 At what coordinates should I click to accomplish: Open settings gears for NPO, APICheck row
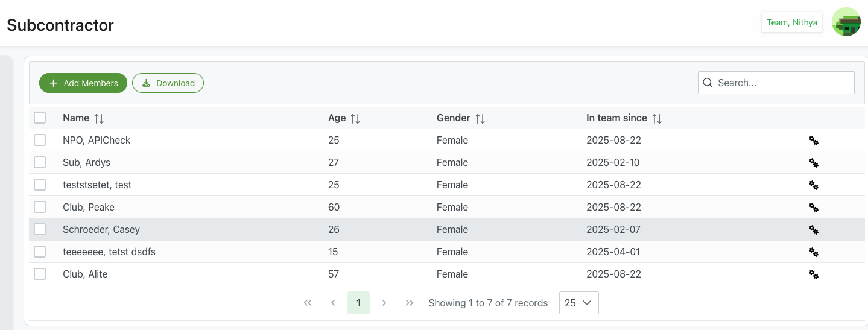coord(814,141)
